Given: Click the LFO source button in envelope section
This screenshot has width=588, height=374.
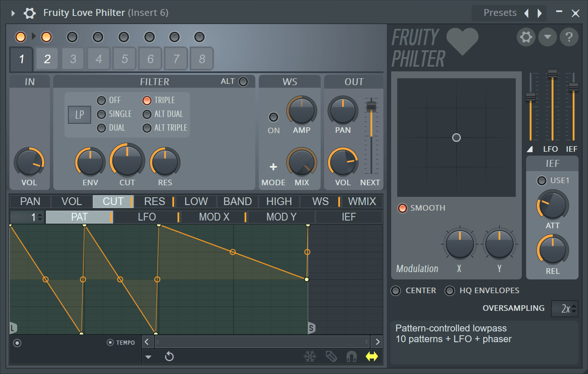Looking at the screenshot, I should tap(146, 217).
